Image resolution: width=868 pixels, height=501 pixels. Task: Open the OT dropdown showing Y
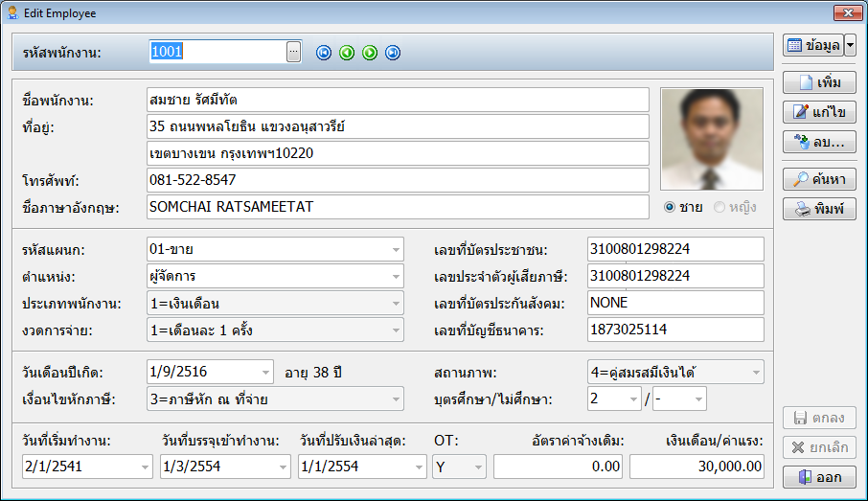coord(477,467)
